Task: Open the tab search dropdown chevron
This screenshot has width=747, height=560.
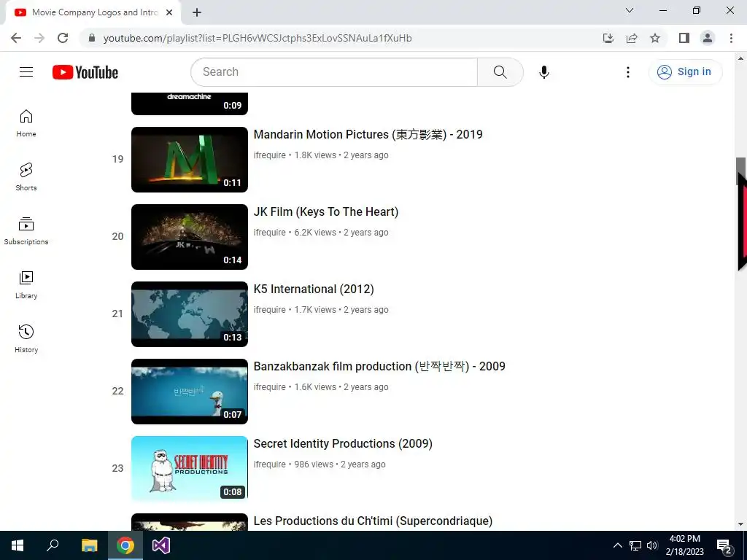Action: click(630, 10)
